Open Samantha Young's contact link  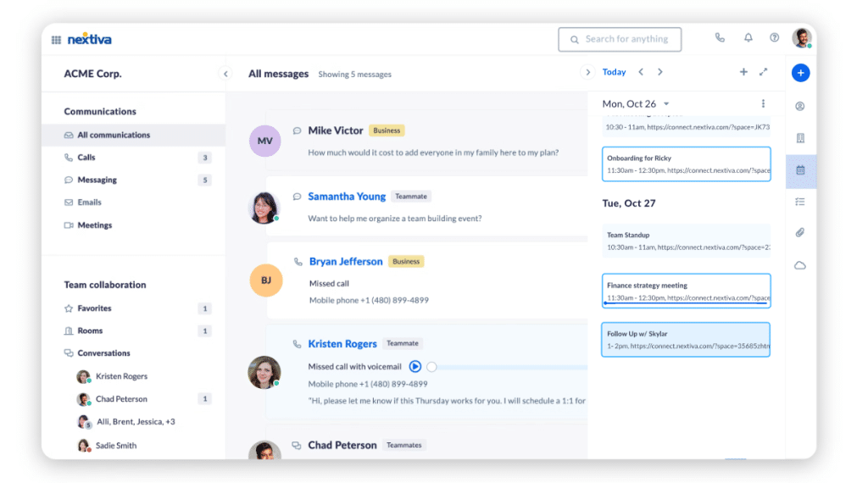pyautogui.click(x=347, y=197)
